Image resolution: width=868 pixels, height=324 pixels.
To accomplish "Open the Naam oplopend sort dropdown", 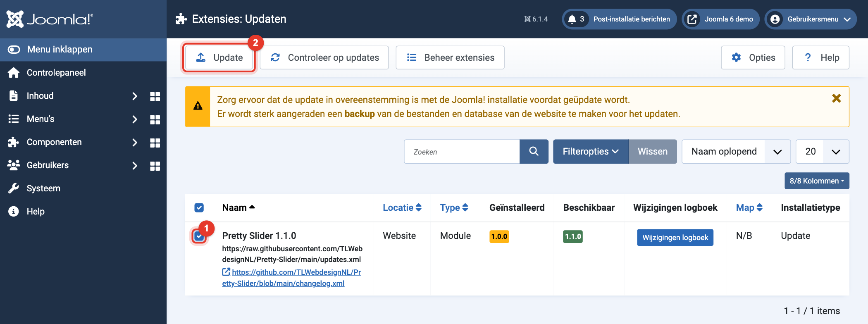I will click(736, 152).
